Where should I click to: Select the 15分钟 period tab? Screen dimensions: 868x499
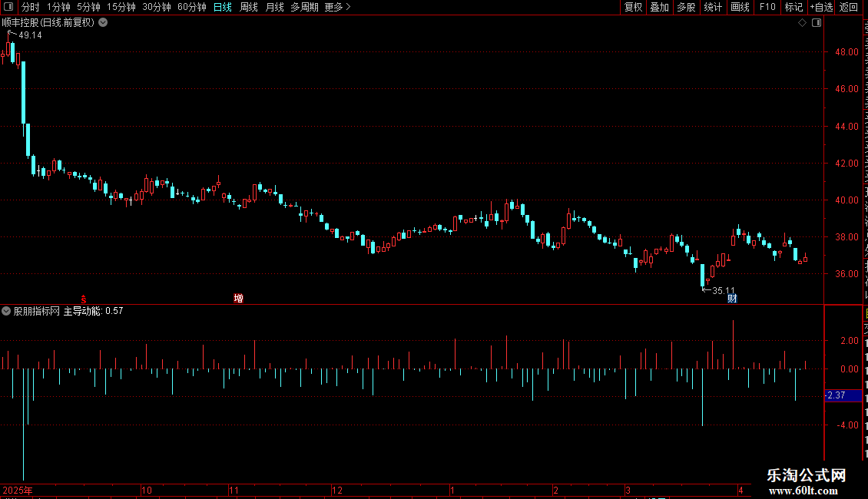121,7
